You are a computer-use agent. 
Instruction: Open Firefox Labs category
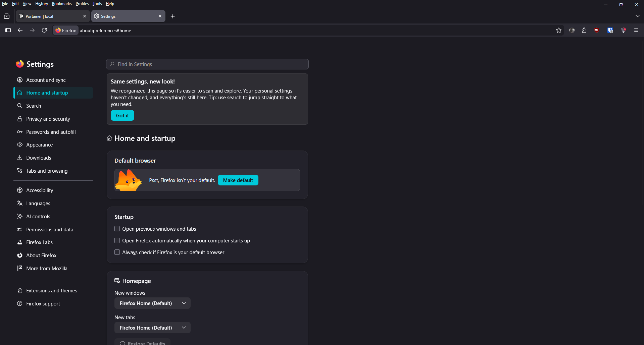click(x=53, y=242)
